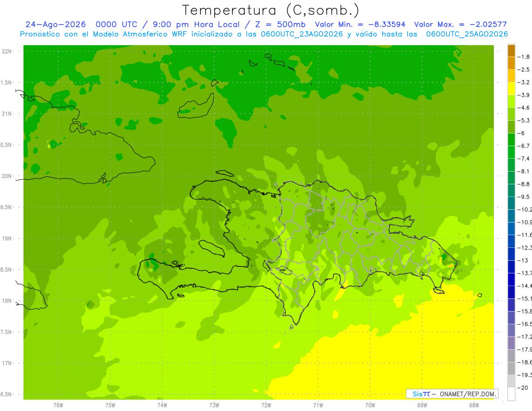Click the green swatch between -6 and -6.7
532x411 pixels.
511,140
